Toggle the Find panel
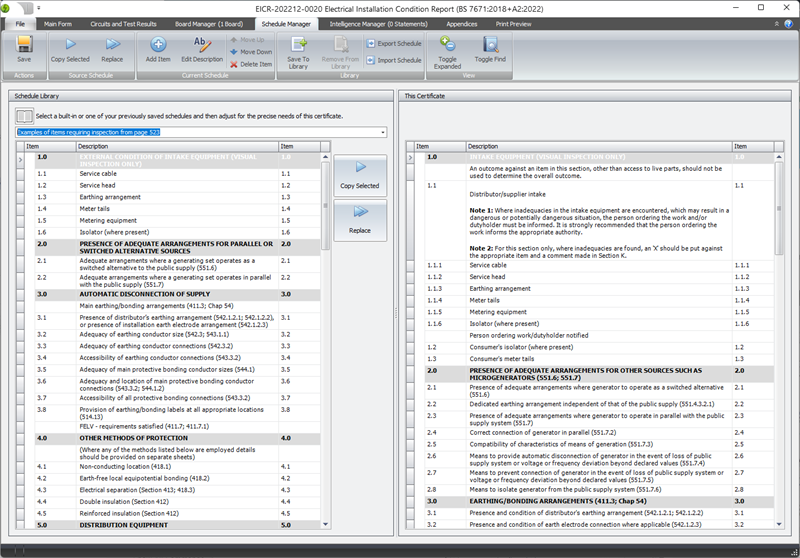The height and width of the screenshot is (558, 800). [x=490, y=48]
